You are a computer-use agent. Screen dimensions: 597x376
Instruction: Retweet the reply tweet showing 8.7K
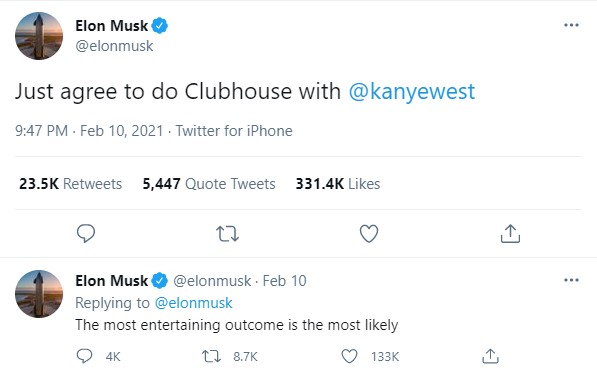(211, 356)
